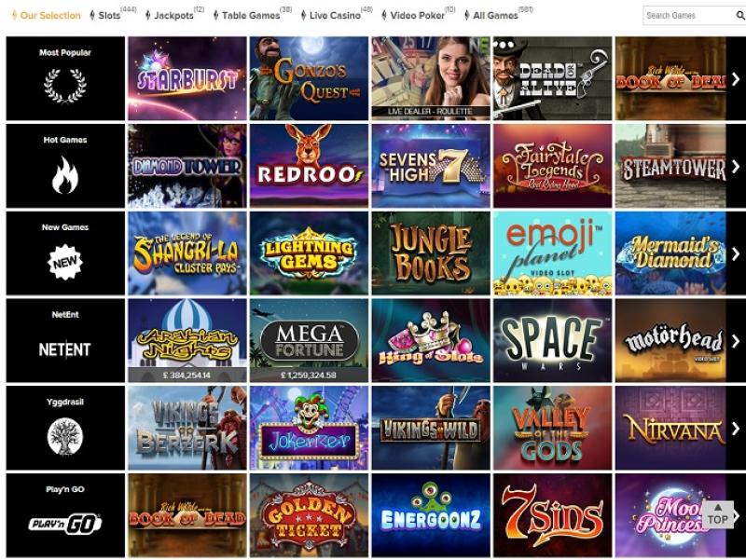Click the search magnifier icon
The height and width of the screenshot is (560, 746).
740,15
